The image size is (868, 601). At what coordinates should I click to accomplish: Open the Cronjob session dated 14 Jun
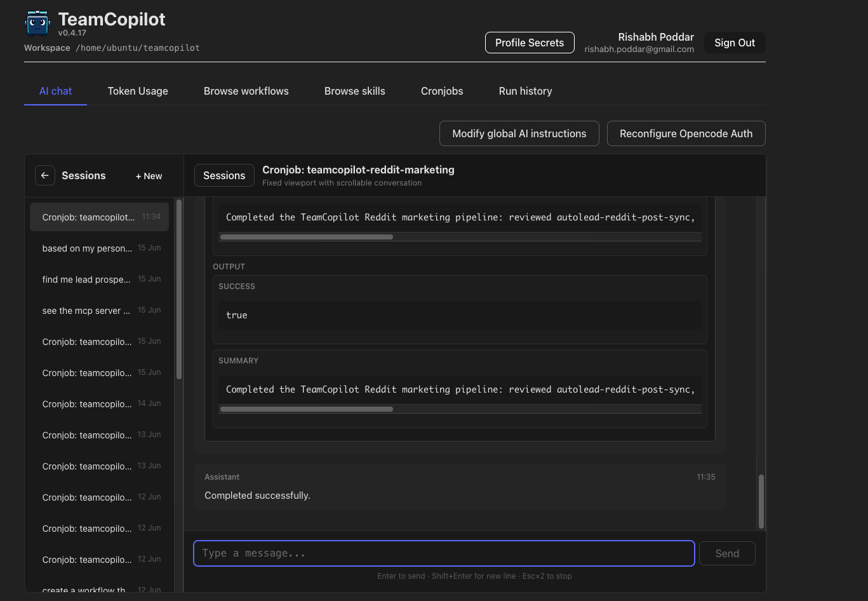point(100,403)
